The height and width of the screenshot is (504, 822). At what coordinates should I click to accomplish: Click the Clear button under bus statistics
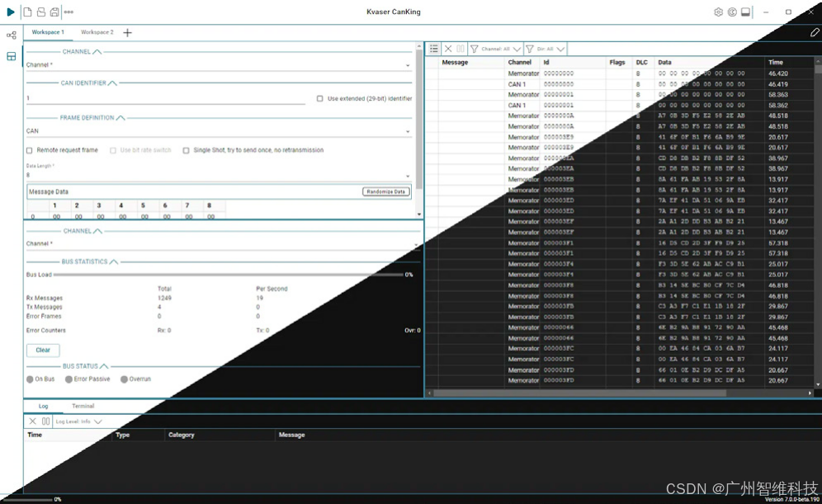tap(43, 350)
